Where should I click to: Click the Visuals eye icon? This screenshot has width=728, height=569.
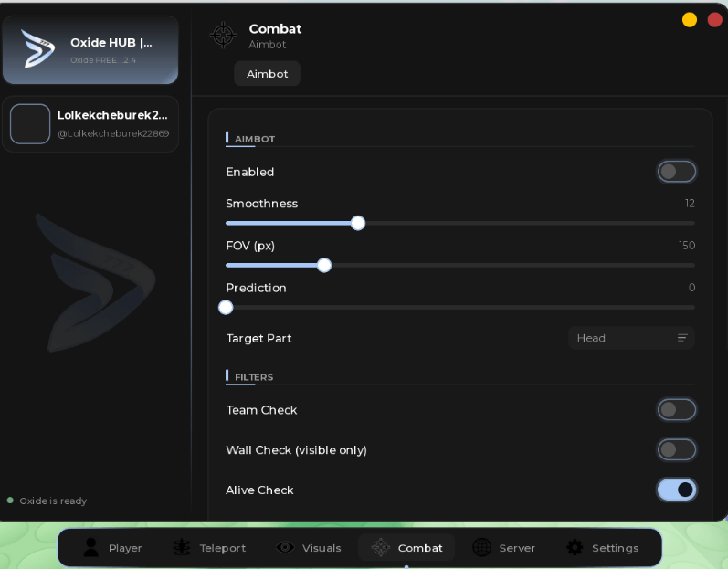coord(285,548)
